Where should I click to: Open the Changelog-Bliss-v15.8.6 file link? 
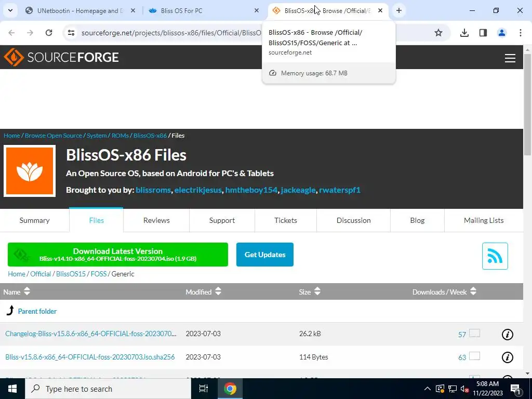click(91, 334)
